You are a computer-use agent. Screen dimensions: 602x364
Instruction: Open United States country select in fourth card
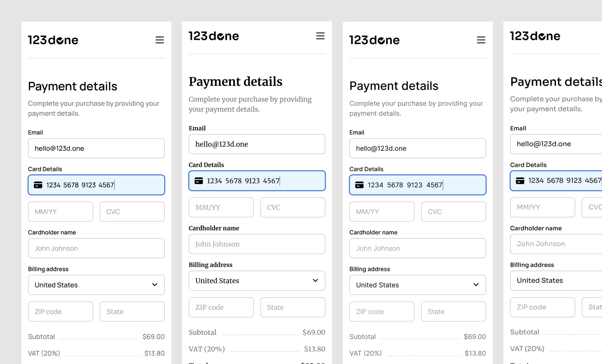tap(556, 280)
